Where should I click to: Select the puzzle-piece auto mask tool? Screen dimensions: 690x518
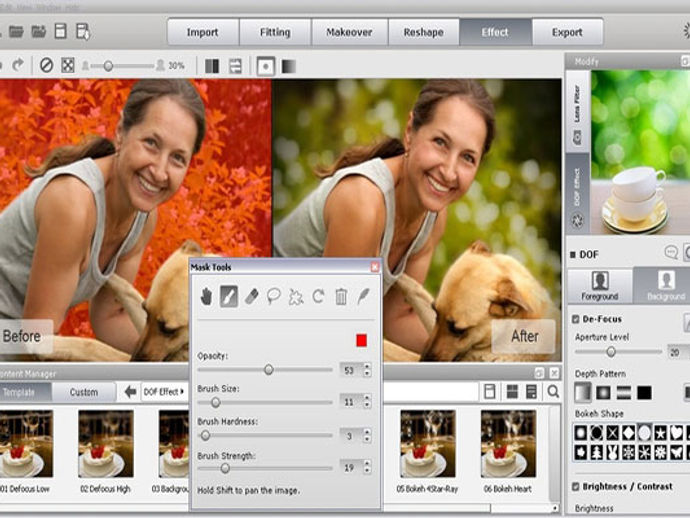point(296,297)
